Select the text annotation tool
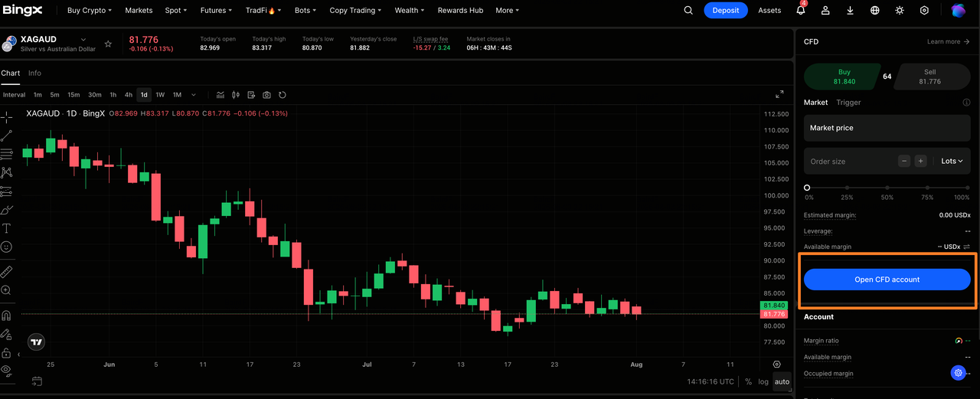The image size is (980, 399). coord(6,228)
